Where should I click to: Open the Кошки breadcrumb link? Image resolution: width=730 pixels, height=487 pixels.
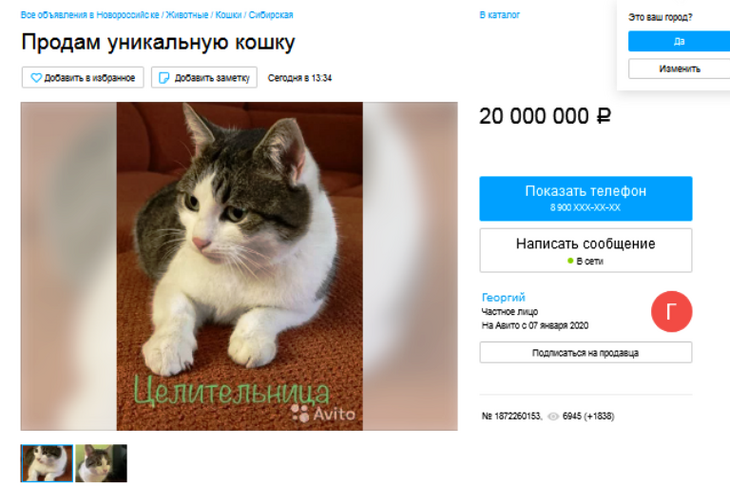pyautogui.click(x=228, y=15)
